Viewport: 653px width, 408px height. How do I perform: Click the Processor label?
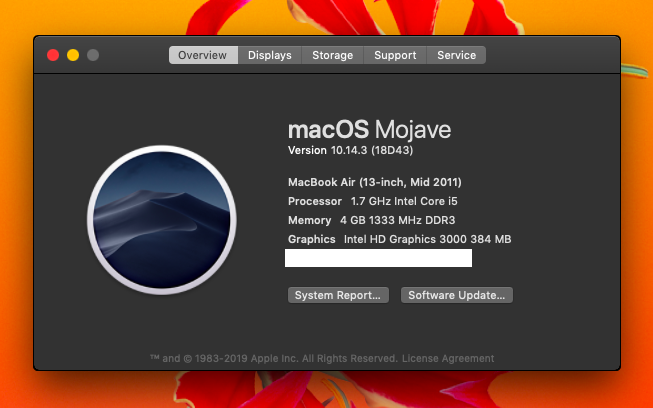315,202
